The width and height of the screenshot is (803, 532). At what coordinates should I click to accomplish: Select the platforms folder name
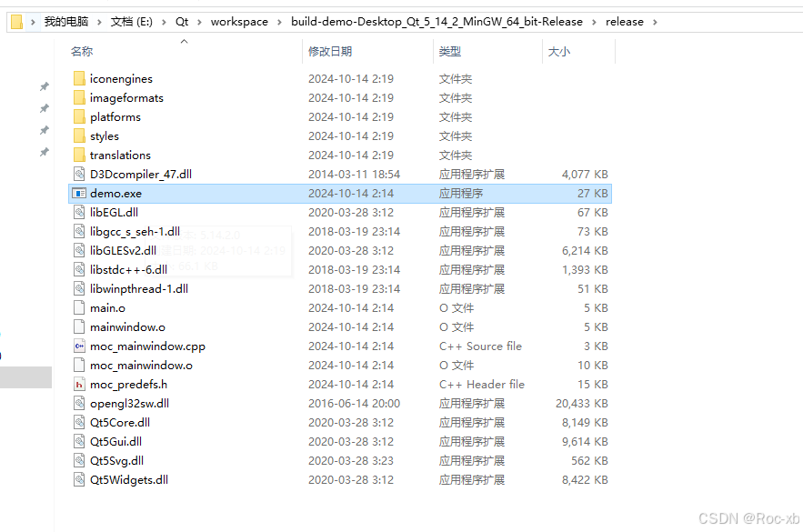(115, 117)
